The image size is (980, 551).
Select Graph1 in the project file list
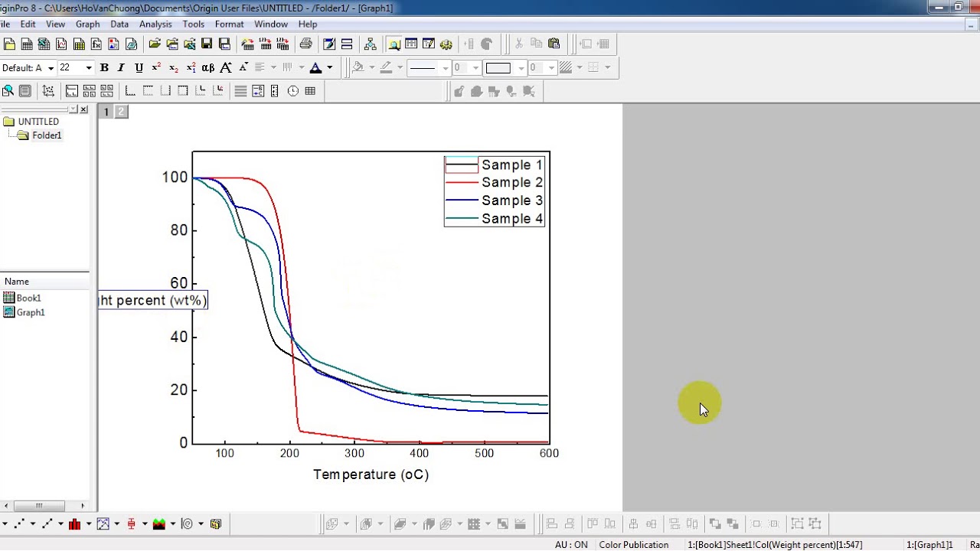31,312
